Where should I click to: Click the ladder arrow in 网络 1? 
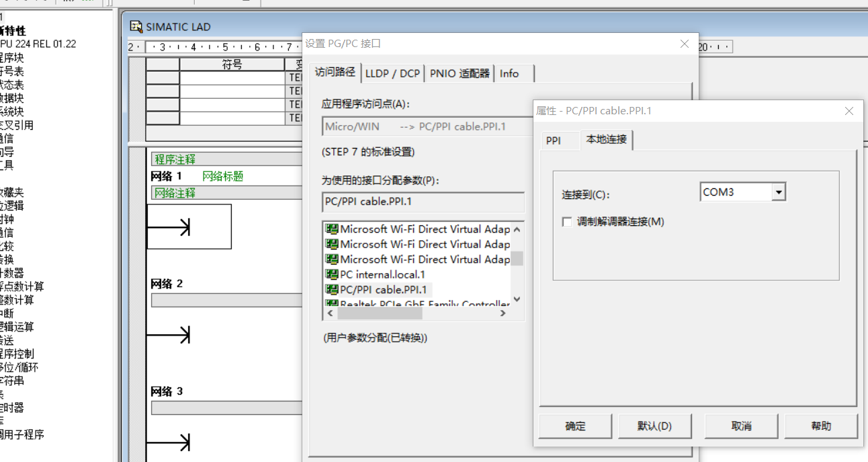point(169,227)
